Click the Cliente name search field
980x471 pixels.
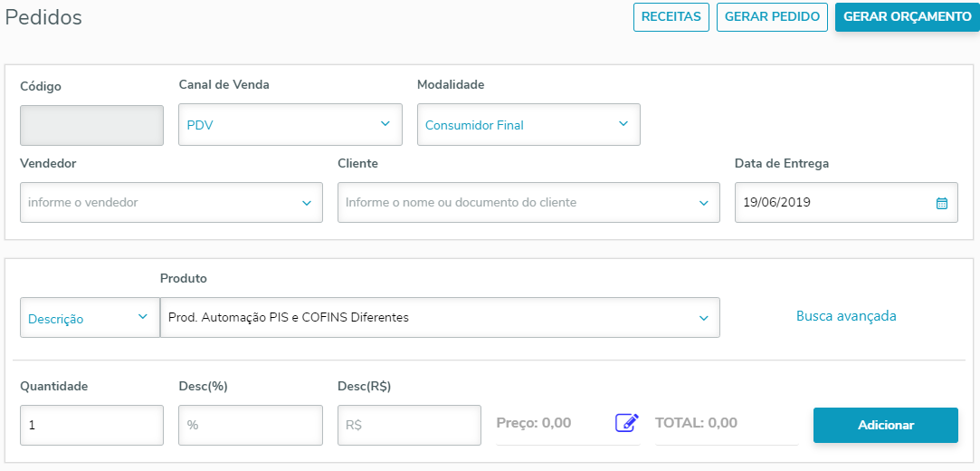click(x=516, y=203)
